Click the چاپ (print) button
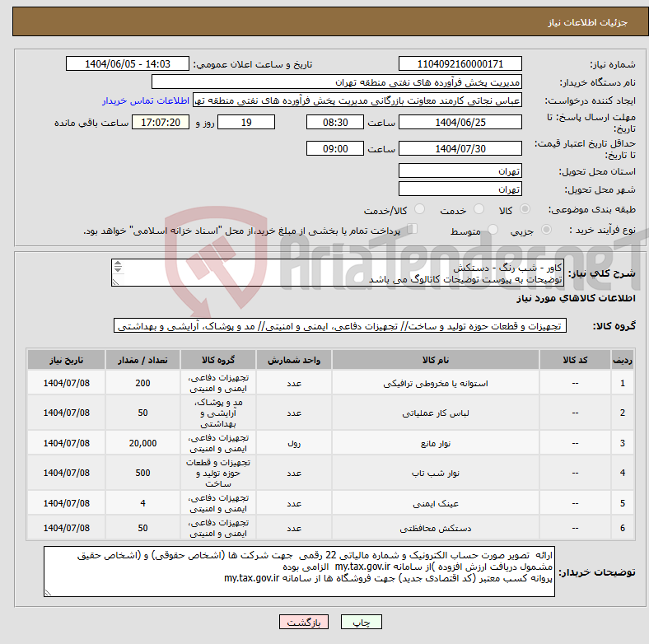This screenshot has width=649, height=644. point(361,622)
